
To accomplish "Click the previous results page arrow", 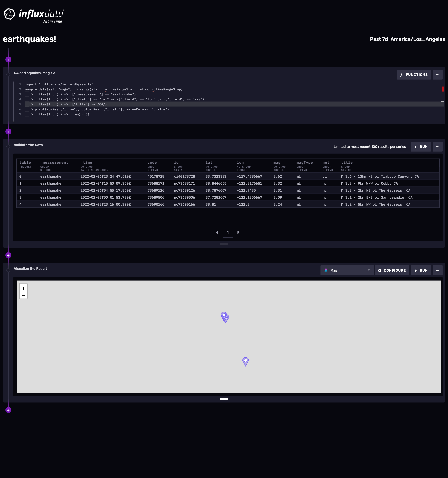I will 217,232.
